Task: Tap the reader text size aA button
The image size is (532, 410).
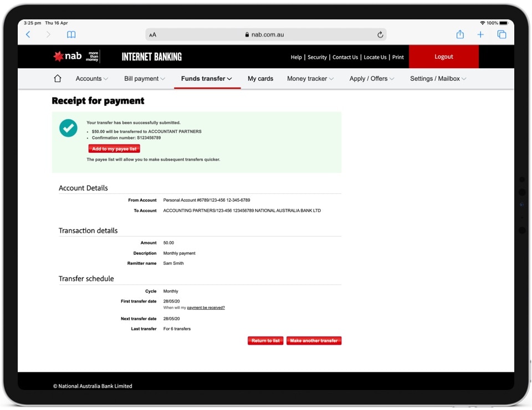Action: pyautogui.click(x=152, y=34)
